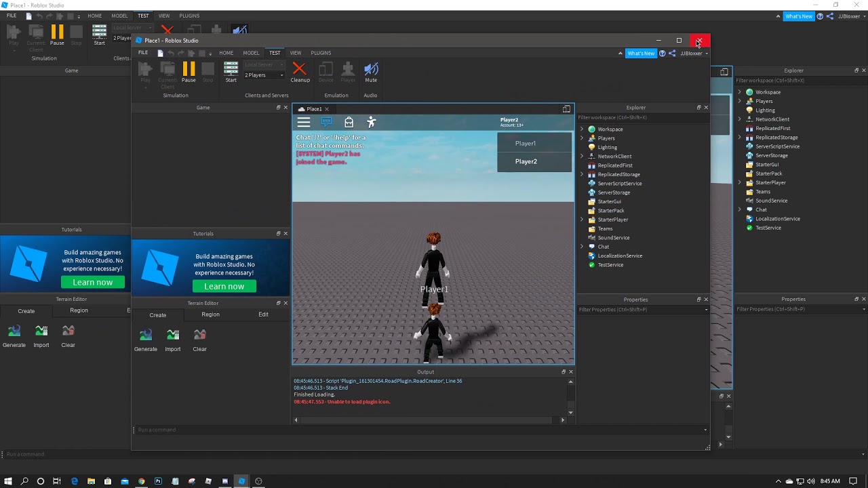
Task: Close the front Explorer panel
Action: pyautogui.click(x=706, y=108)
